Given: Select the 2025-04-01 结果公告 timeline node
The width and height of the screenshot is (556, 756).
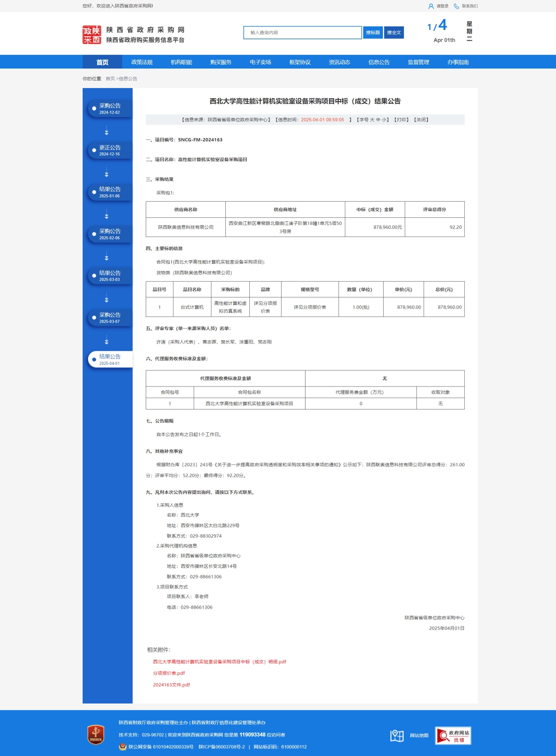Looking at the screenshot, I should point(110,359).
